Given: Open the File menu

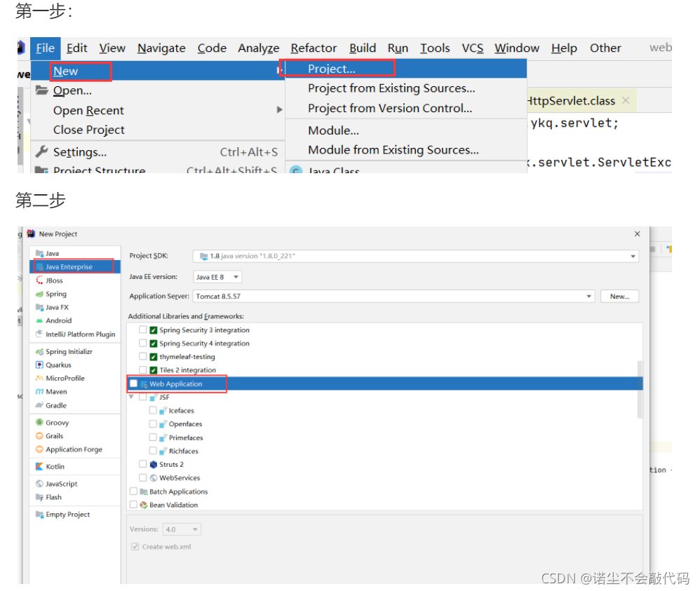Looking at the screenshot, I should point(45,48).
